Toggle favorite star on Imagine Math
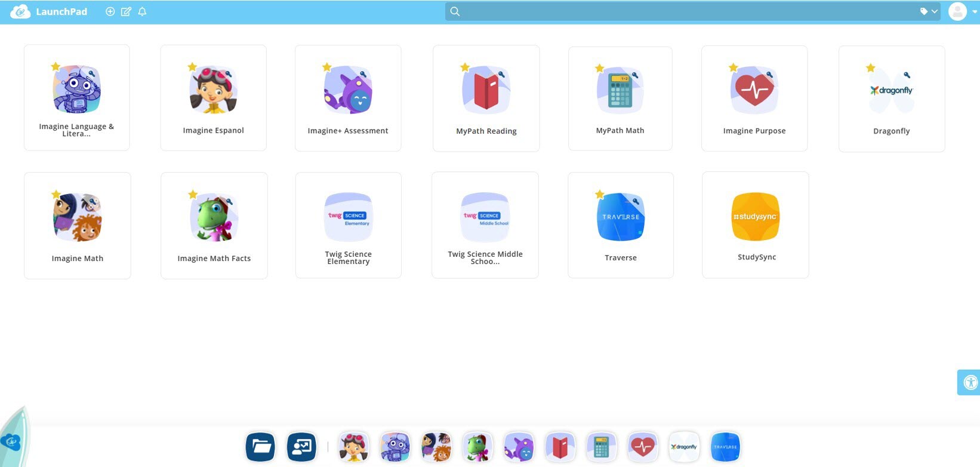Screen dimensions: 980x467 click(56, 194)
